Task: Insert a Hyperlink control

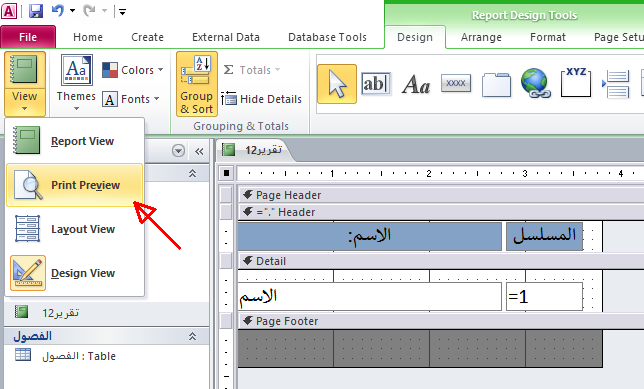Action: (536, 83)
